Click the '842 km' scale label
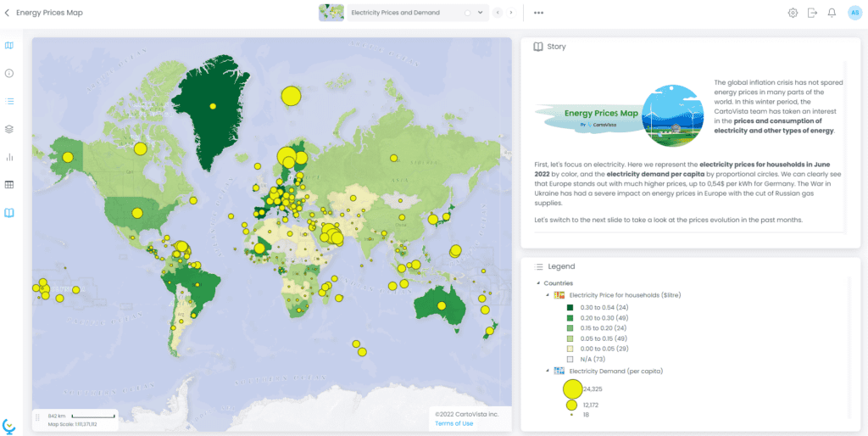868x436 pixels. (x=57, y=416)
